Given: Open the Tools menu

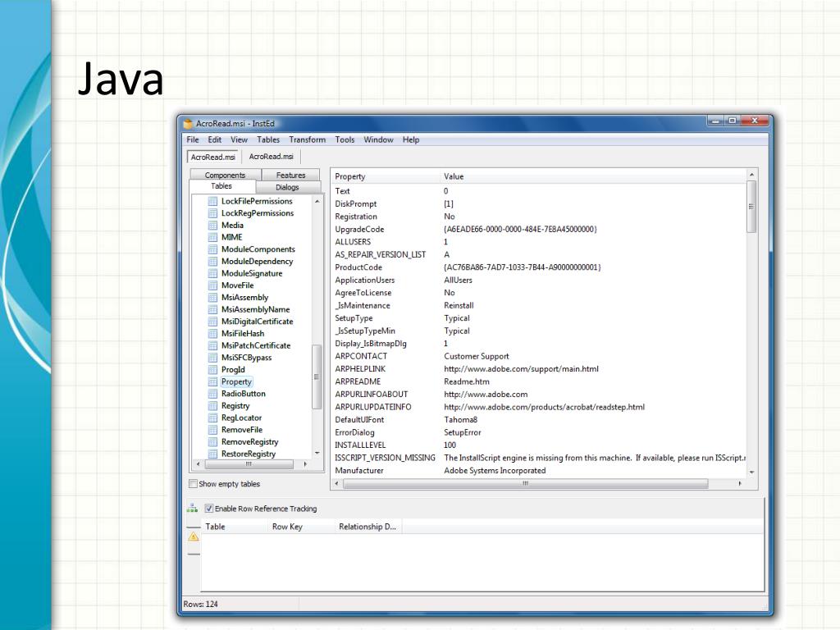Looking at the screenshot, I should click(345, 139).
